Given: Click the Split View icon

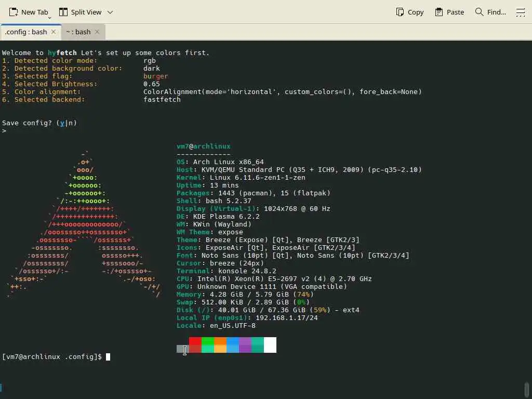Looking at the screenshot, I should (x=63, y=12).
